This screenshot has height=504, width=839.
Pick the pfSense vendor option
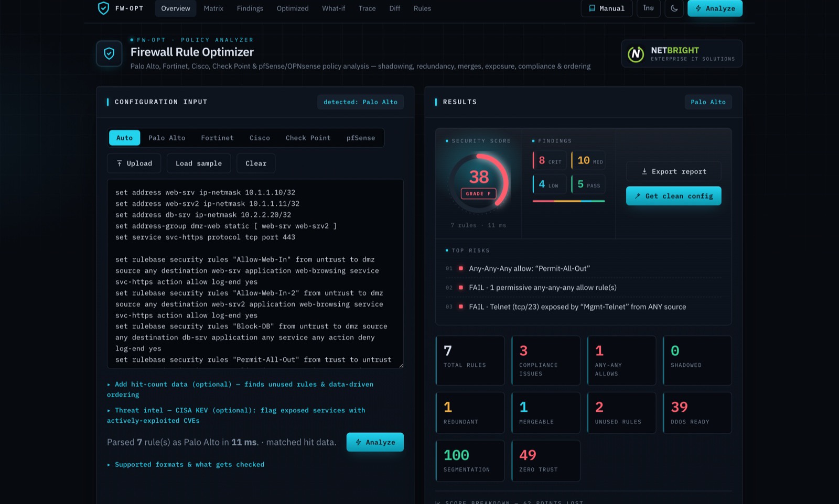point(361,138)
